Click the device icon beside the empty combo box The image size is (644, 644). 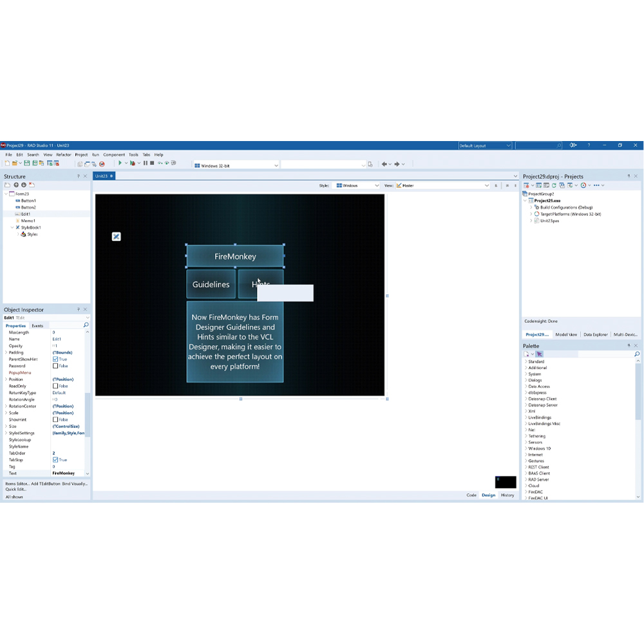(x=370, y=164)
